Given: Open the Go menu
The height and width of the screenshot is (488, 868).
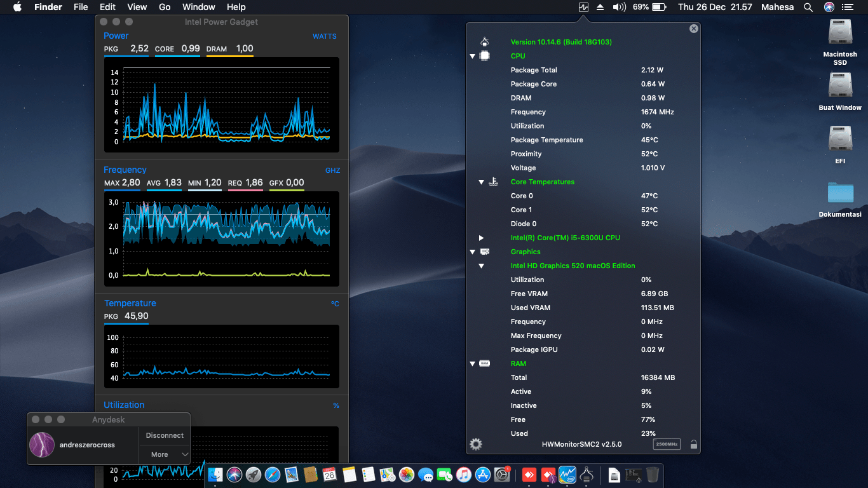Looking at the screenshot, I should (165, 7).
